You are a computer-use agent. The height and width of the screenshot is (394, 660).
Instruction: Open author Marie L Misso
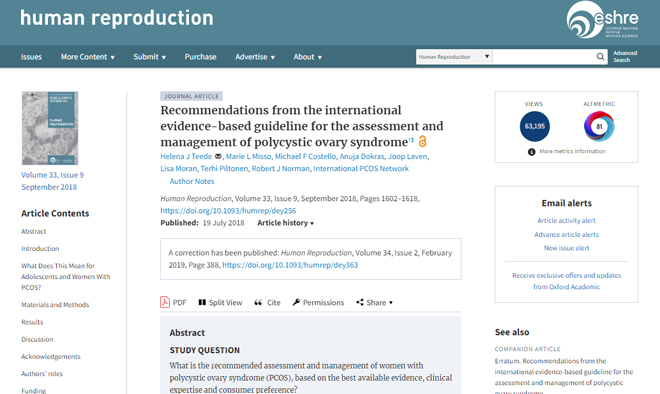pyautogui.click(x=248, y=156)
